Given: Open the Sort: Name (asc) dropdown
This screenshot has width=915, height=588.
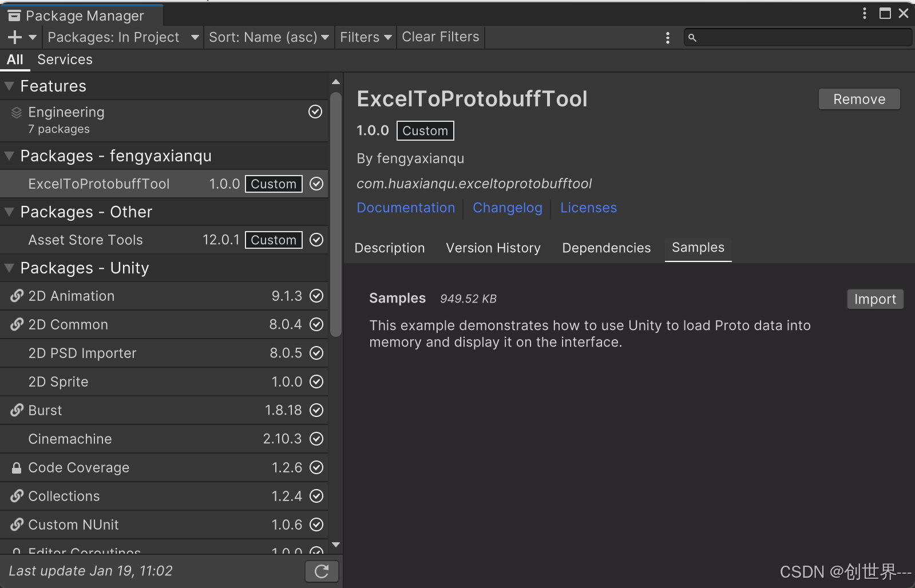Looking at the screenshot, I should pos(269,37).
